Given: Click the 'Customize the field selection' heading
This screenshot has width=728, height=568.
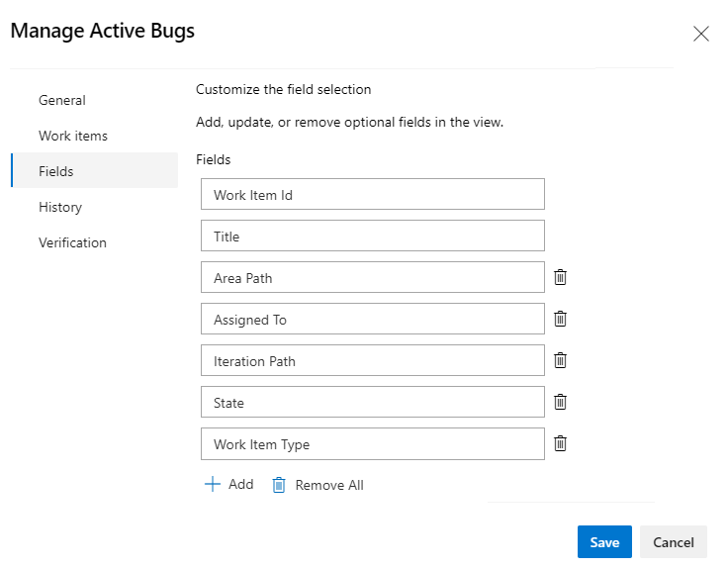Looking at the screenshot, I should coord(283,89).
